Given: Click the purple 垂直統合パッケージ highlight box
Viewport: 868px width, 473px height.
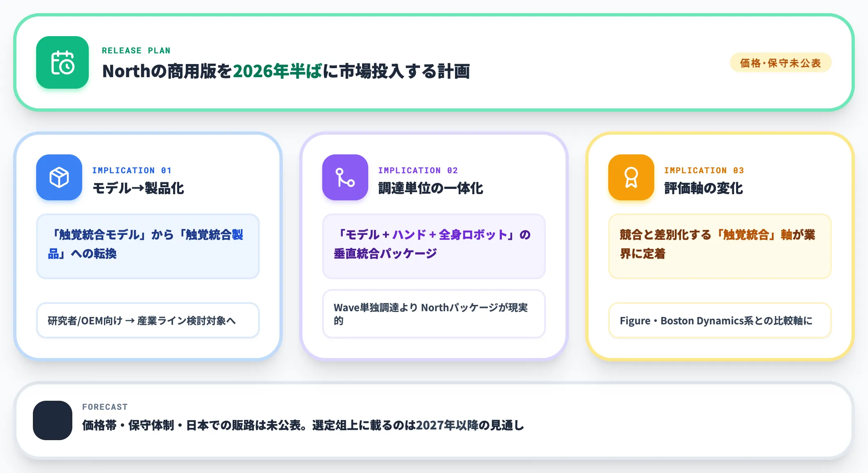Looking at the screenshot, I should click(434, 246).
